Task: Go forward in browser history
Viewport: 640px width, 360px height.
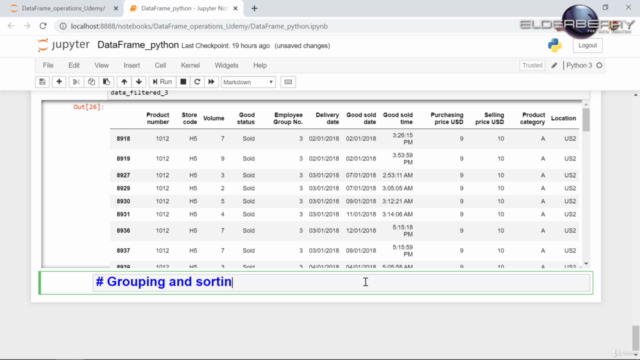Action: click(27, 26)
